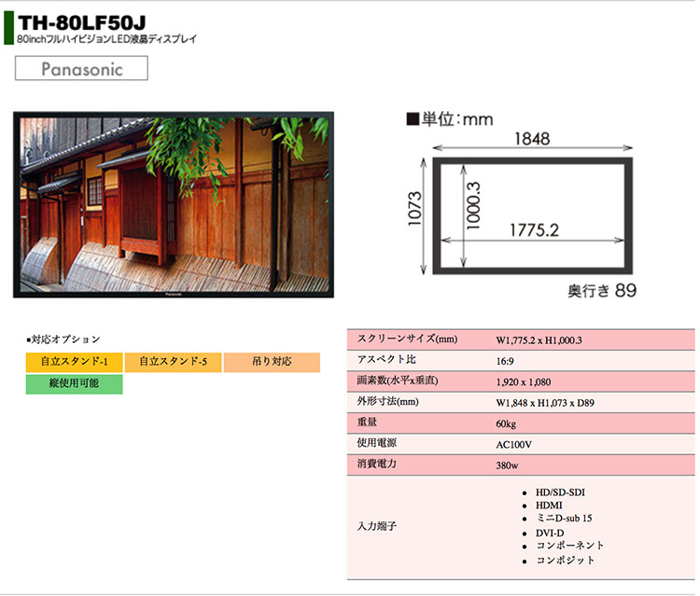Click the 1000.3 screen height dimension
The height and width of the screenshot is (596, 700).
tap(473, 205)
